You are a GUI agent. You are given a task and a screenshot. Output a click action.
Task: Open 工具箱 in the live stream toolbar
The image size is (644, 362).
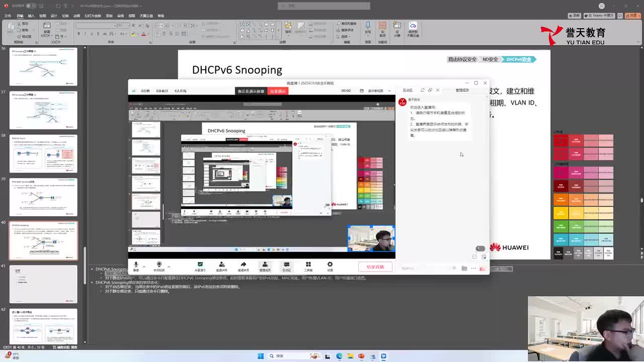pos(308,266)
